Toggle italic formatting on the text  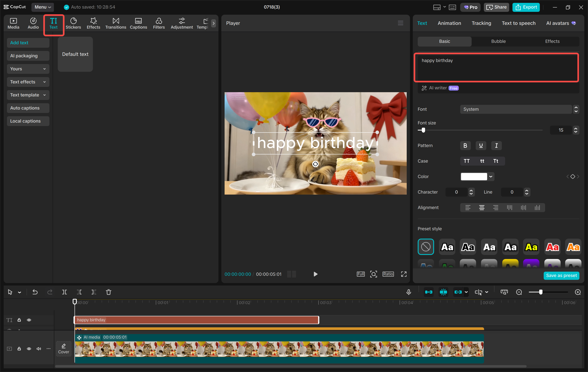pyautogui.click(x=496, y=145)
